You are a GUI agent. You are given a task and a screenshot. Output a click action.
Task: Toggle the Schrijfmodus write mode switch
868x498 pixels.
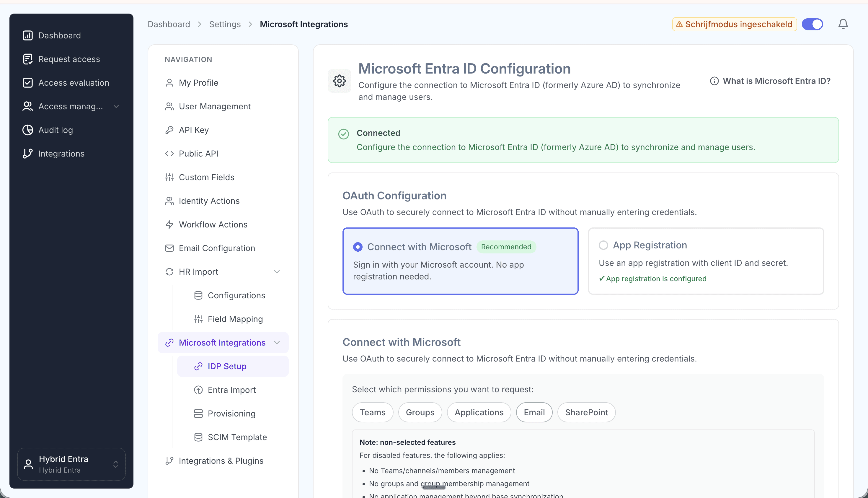click(x=812, y=24)
